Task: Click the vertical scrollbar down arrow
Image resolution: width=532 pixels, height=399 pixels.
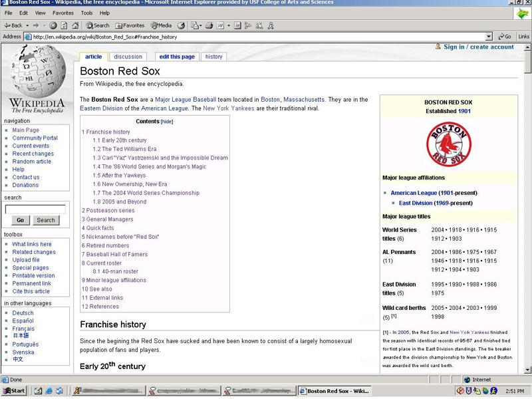Action: (x=527, y=370)
